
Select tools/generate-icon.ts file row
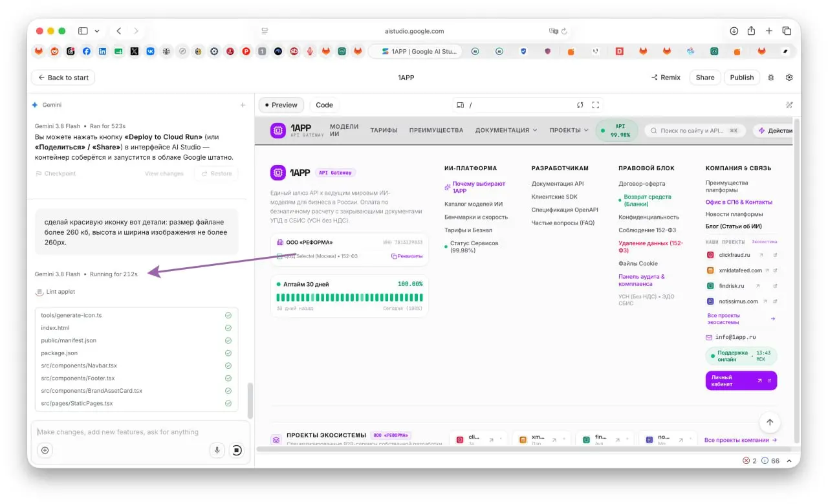click(136, 315)
